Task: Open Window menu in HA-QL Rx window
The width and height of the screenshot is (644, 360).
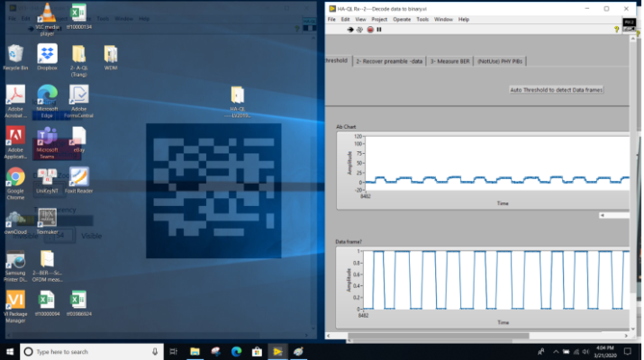Action: (443, 19)
